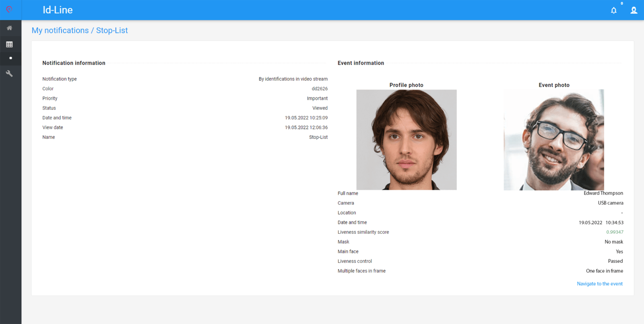
Task: Click the Stop-List breadcrumb title
Action: 112,31
